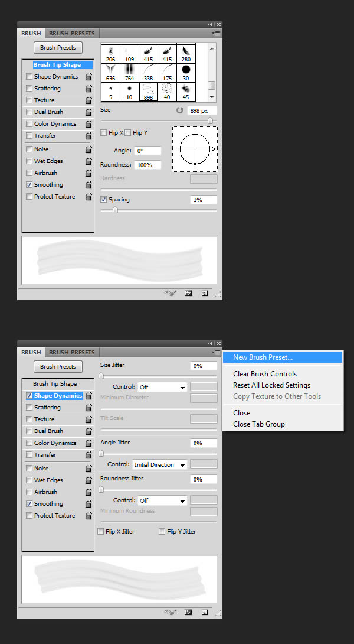Click the brush Size slider handle
354x644 pixels.
click(x=210, y=121)
